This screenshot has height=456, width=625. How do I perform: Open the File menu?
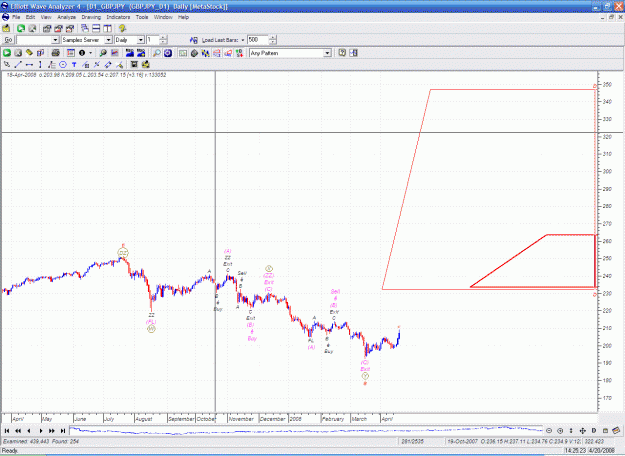[16, 17]
